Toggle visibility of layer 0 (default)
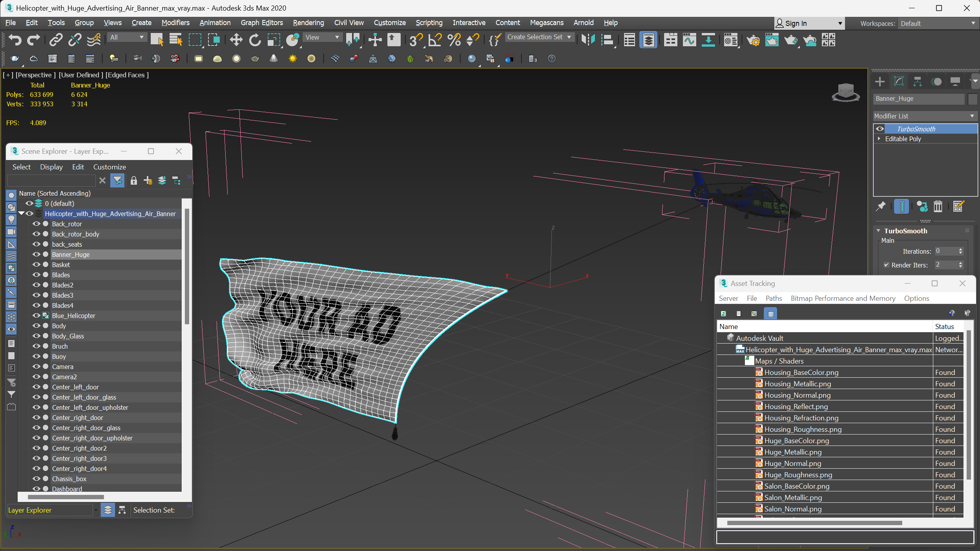980x551 pixels. tap(29, 204)
